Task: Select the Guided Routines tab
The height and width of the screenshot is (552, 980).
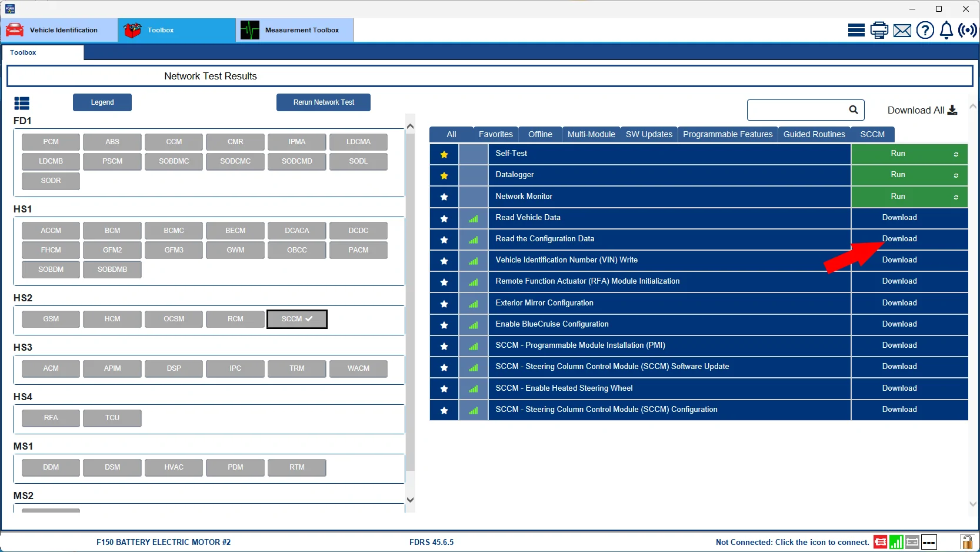Action: tap(814, 134)
